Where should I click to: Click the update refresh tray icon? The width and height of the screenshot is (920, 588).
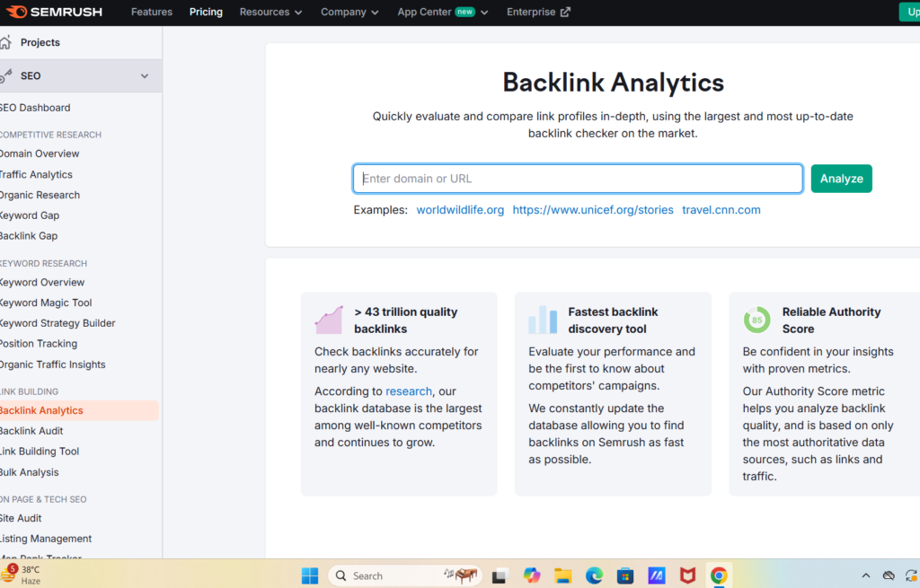click(911, 575)
